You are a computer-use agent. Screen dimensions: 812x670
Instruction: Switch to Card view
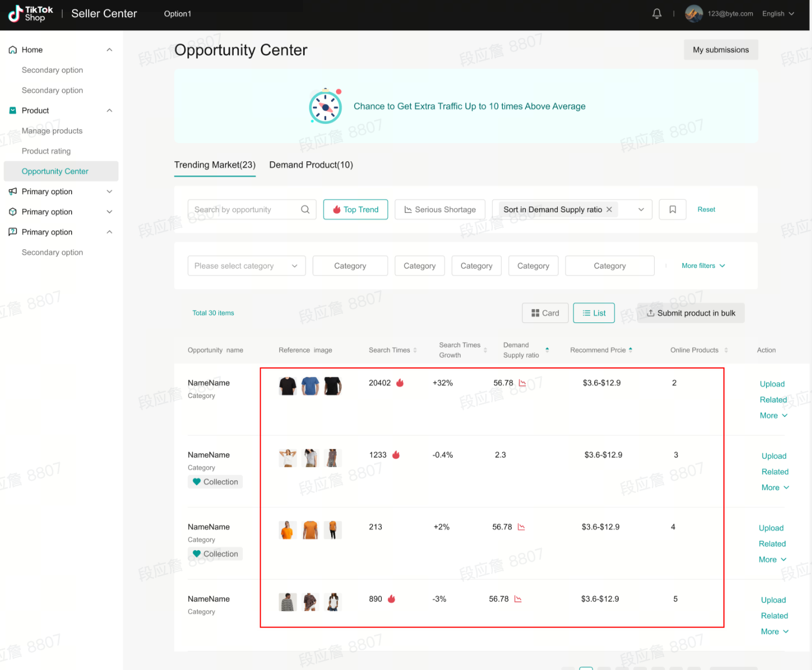coord(545,313)
